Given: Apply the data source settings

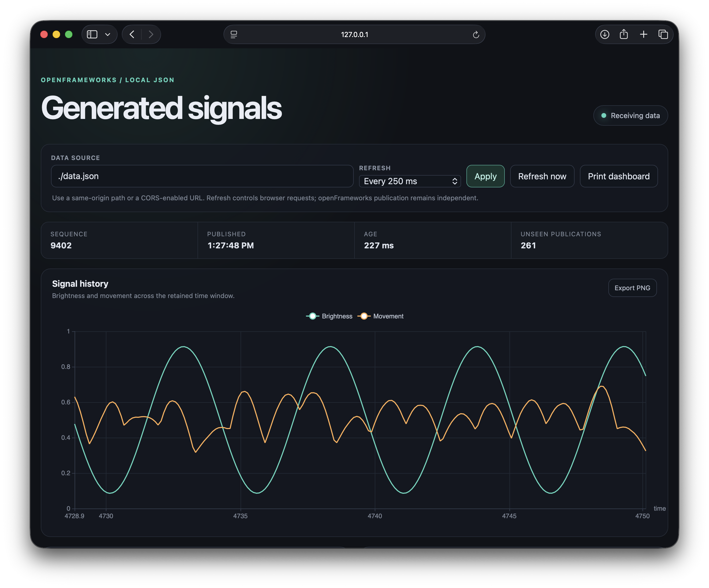Looking at the screenshot, I should click(x=485, y=176).
